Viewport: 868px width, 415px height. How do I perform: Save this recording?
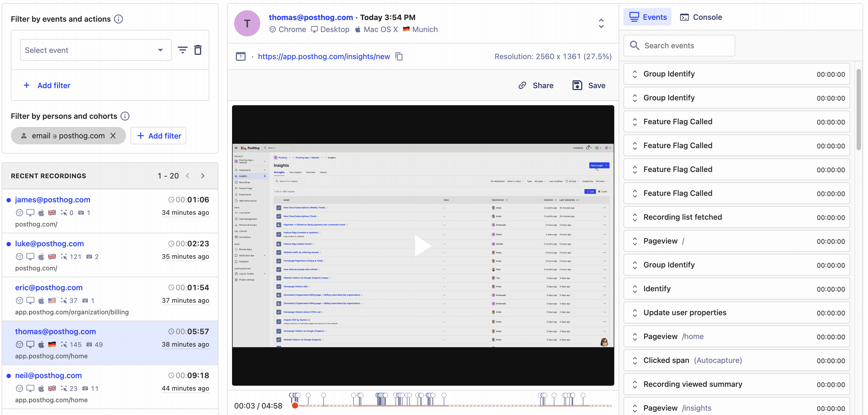[x=589, y=85]
